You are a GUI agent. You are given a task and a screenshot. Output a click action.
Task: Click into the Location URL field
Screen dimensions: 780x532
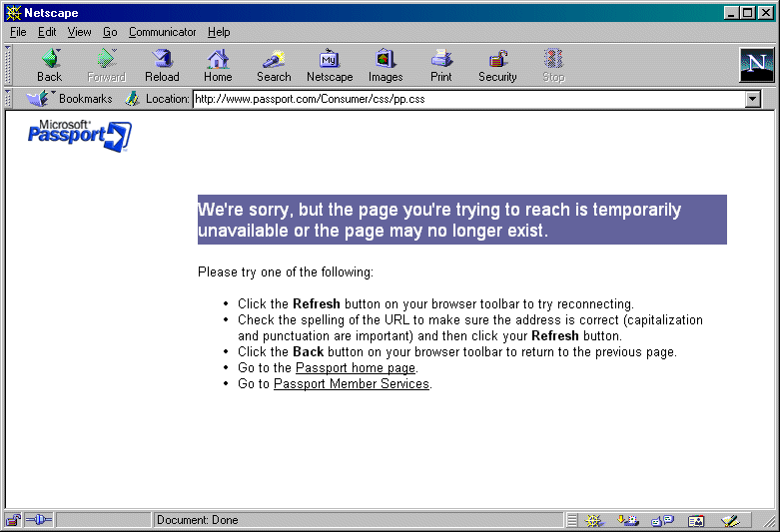coord(467,99)
